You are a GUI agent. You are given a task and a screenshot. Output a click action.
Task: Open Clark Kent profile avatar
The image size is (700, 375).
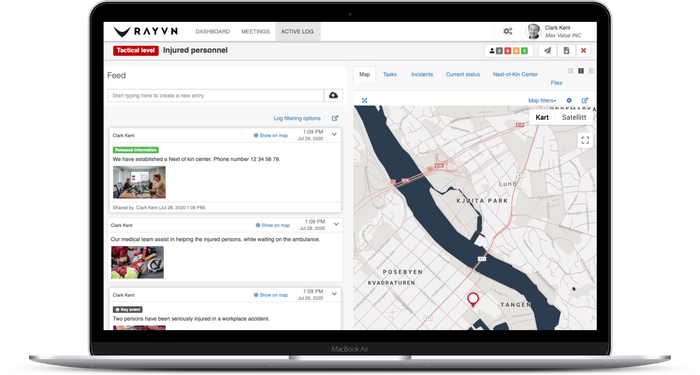(x=533, y=31)
